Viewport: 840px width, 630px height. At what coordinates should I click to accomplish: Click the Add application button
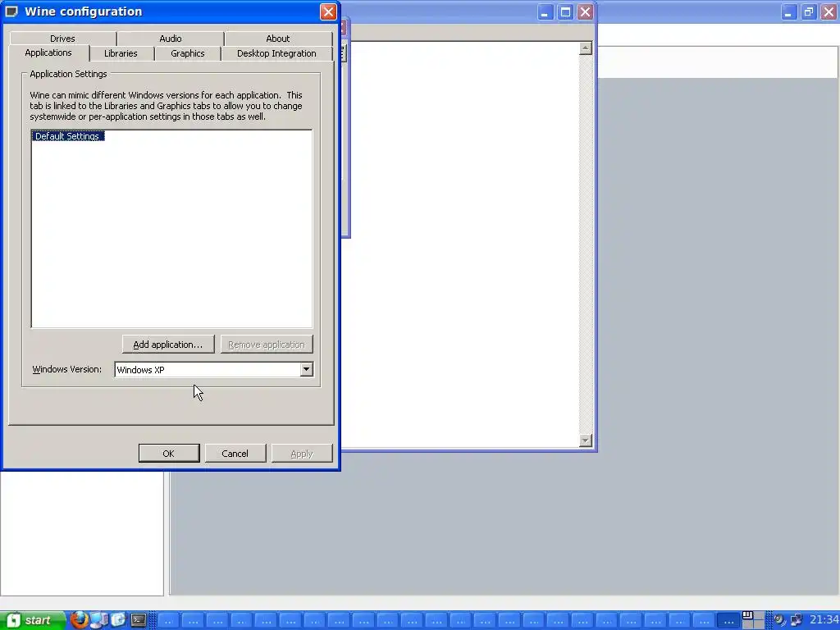click(x=168, y=345)
